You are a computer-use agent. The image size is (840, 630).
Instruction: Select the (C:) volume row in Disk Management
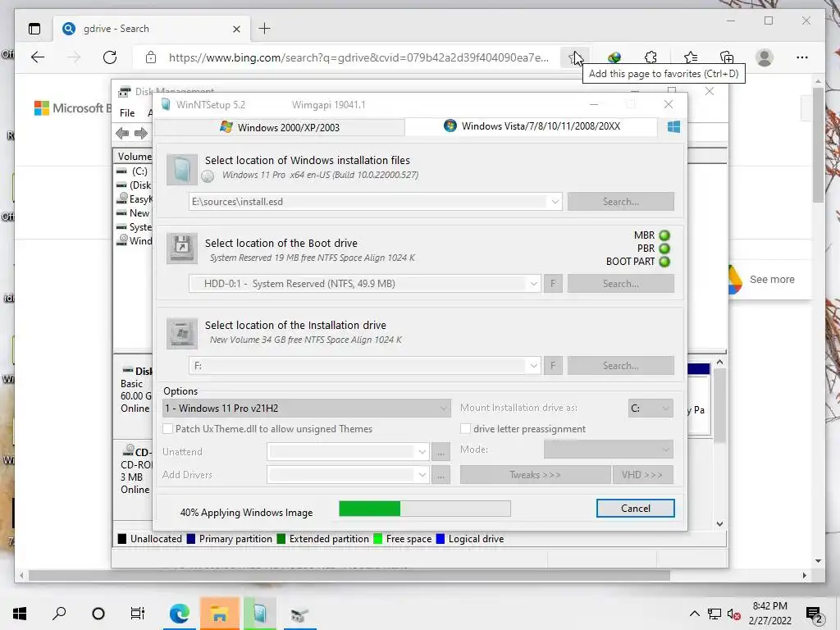134,171
